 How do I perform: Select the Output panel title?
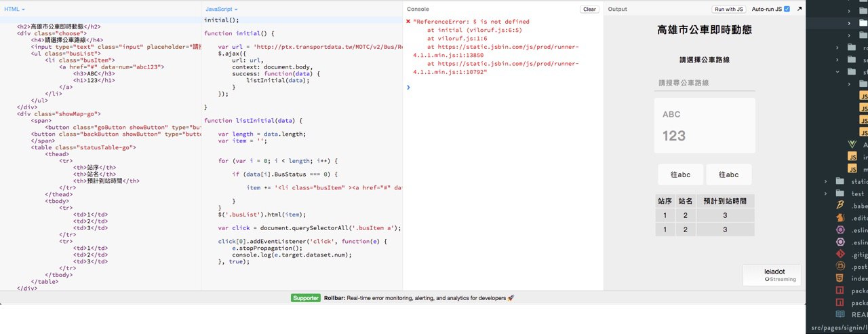[617, 9]
